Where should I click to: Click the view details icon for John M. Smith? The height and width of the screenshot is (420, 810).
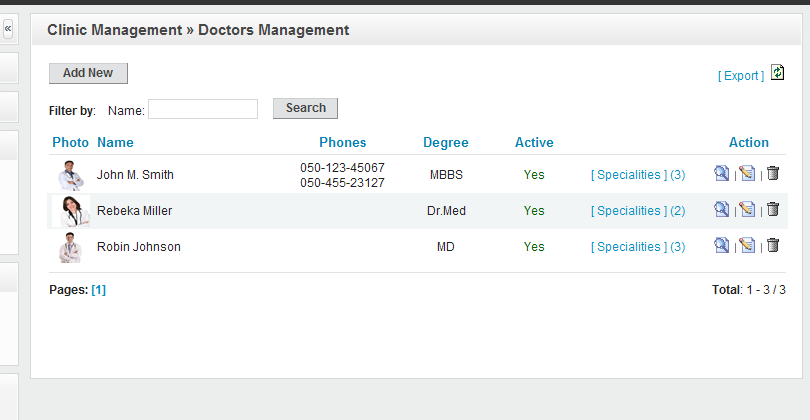pyautogui.click(x=721, y=174)
